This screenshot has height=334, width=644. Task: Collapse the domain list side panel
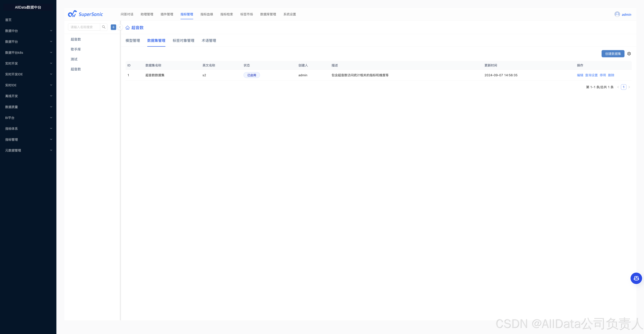[120, 27]
